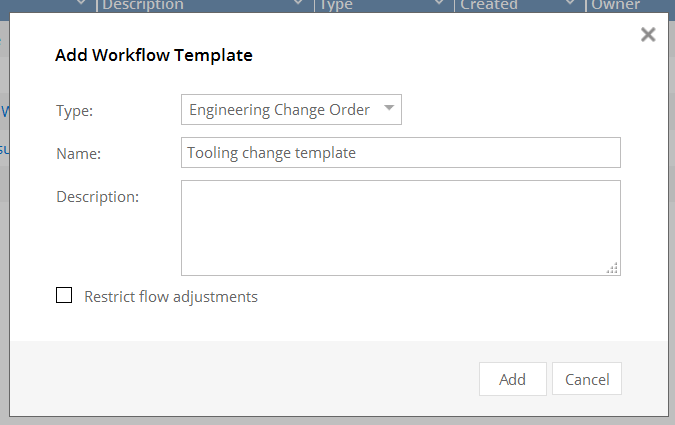The image size is (675, 425).
Task: Open the Created column chevron menu
Action: point(572,5)
